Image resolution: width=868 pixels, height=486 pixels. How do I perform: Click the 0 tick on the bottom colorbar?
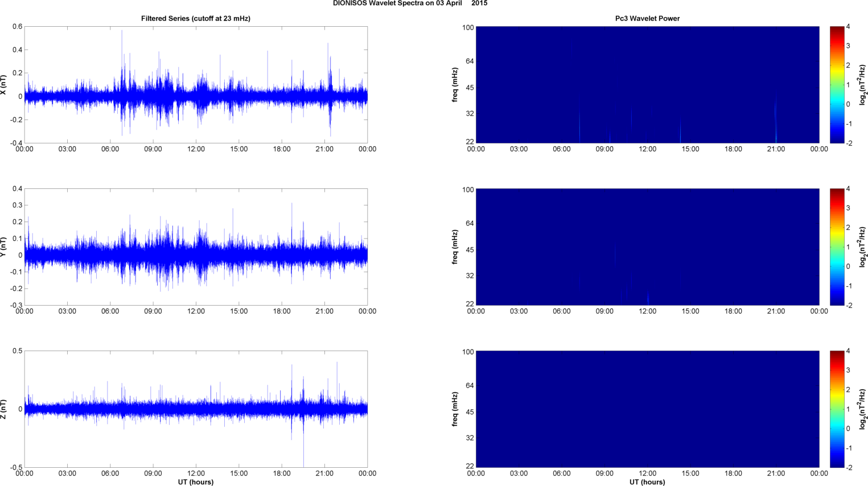pos(848,429)
